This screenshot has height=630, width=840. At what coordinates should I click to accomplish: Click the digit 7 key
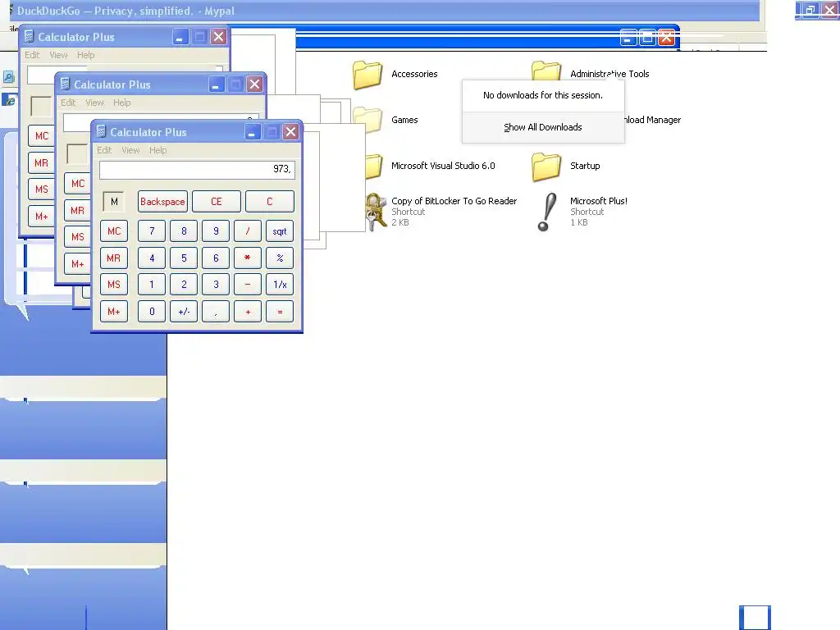tap(152, 231)
